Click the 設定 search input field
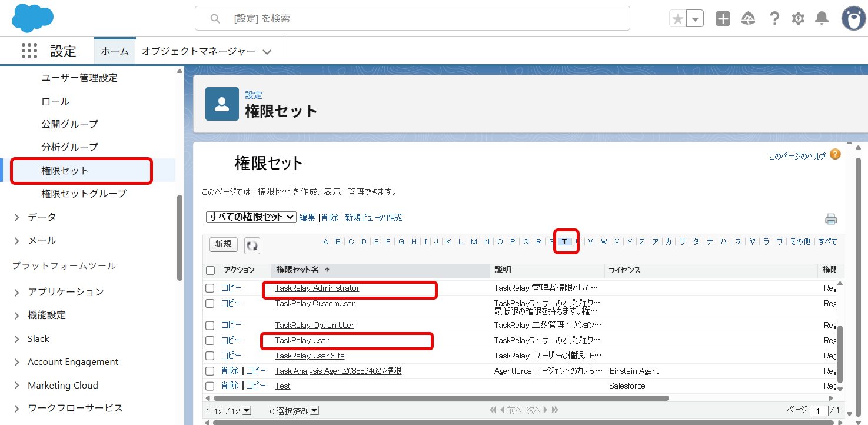The image size is (868, 425). tap(413, 18)
